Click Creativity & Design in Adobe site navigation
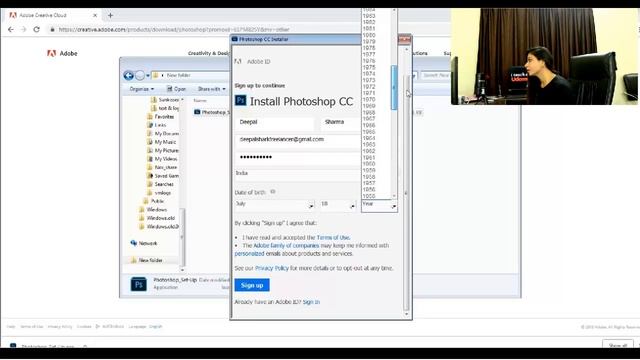Viewport: 640px width, 360px height. (x=209, y=53)
